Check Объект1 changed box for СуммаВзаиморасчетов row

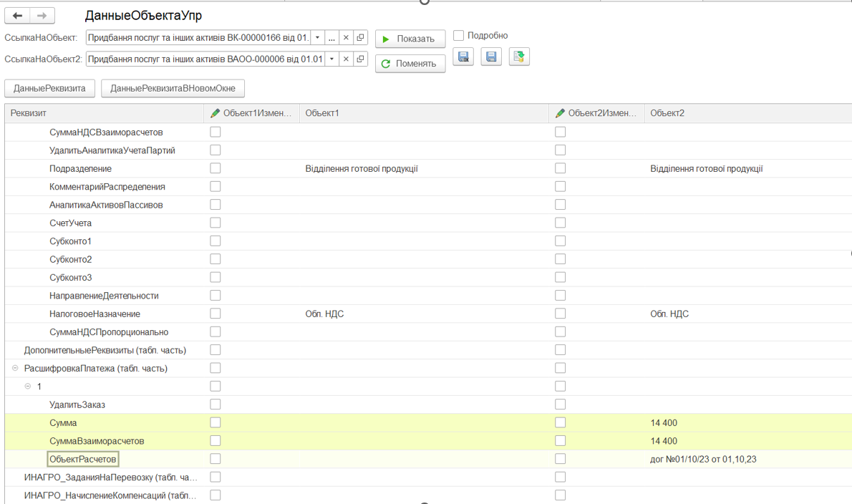(x=216, y=440)
